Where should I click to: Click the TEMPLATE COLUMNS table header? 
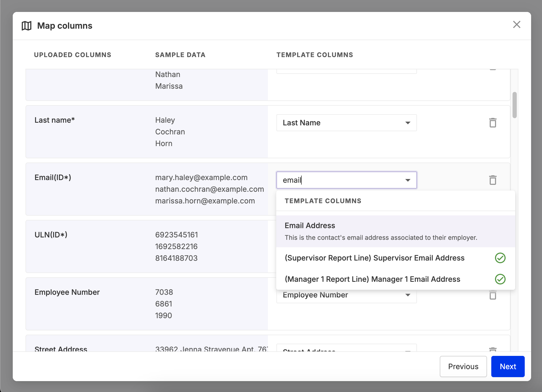[x=315, y=55]
